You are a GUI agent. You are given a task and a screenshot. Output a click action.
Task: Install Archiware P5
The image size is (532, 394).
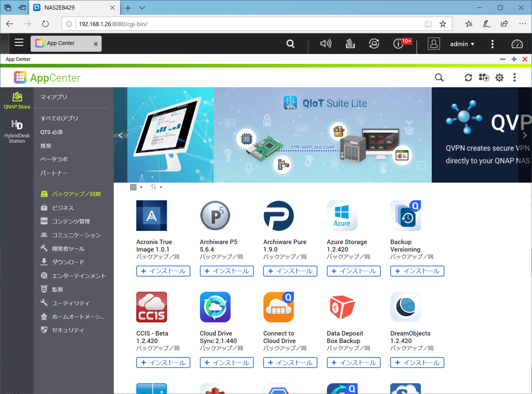[227, 271]
